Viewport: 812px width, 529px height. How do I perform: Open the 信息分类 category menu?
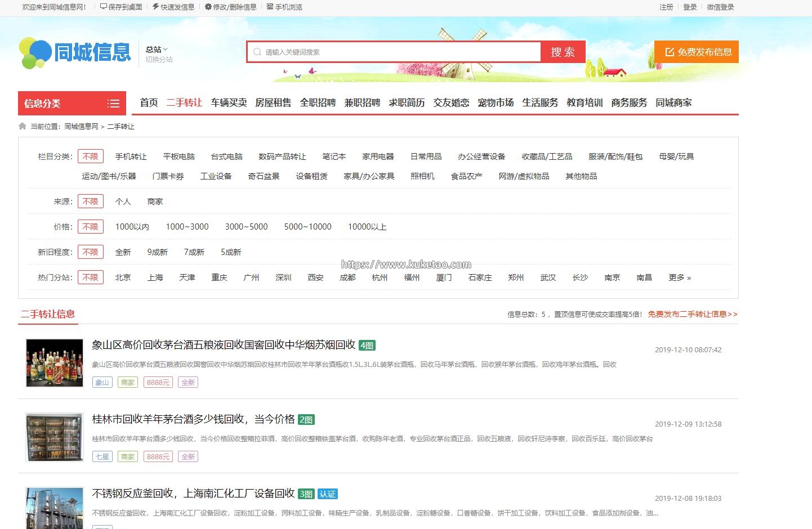pyautogui.click(x=43, y=104)
